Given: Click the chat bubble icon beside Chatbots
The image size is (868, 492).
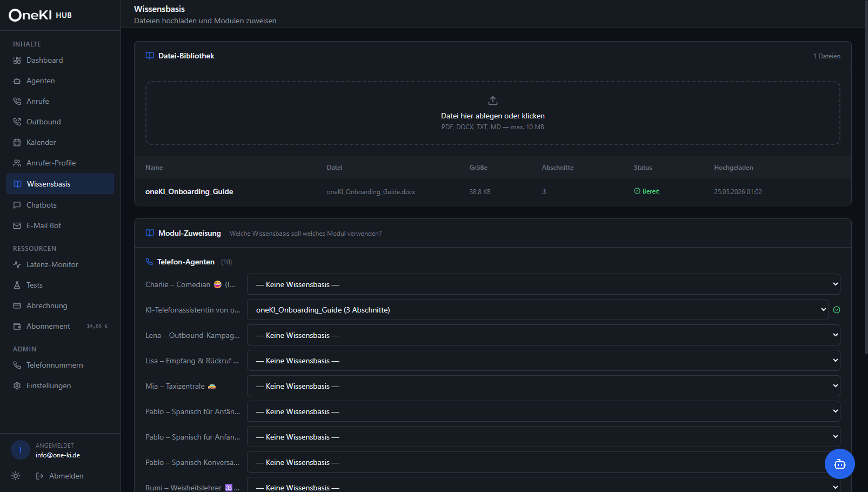Looking at the screenshot, I should click(x=17, y=205).
